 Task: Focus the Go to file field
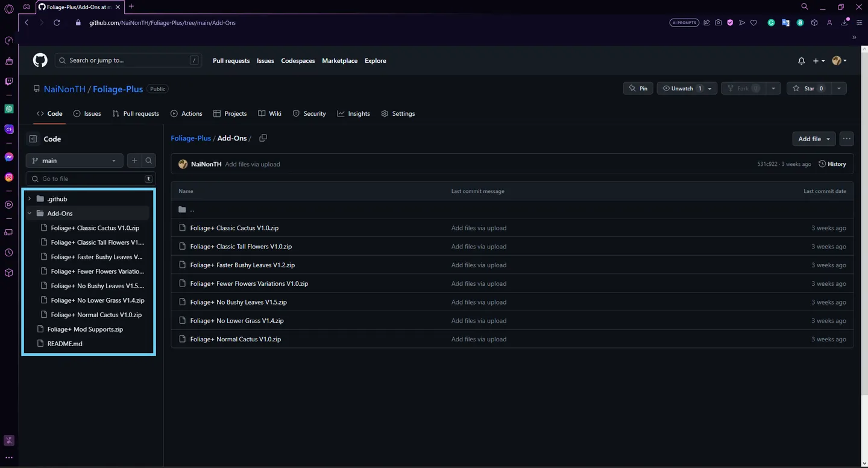tap(91, 179)
